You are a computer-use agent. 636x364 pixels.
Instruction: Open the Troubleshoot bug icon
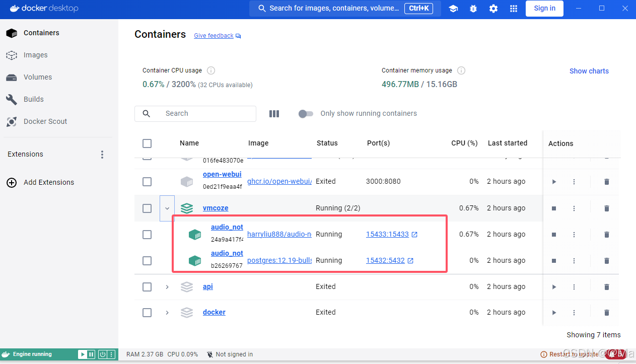pyautogui.click(x=473, y=9)
